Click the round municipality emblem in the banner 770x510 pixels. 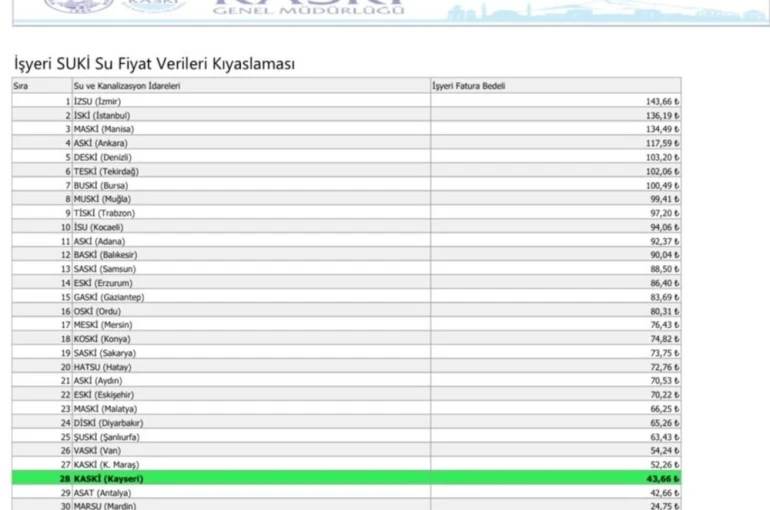(68, 4)
